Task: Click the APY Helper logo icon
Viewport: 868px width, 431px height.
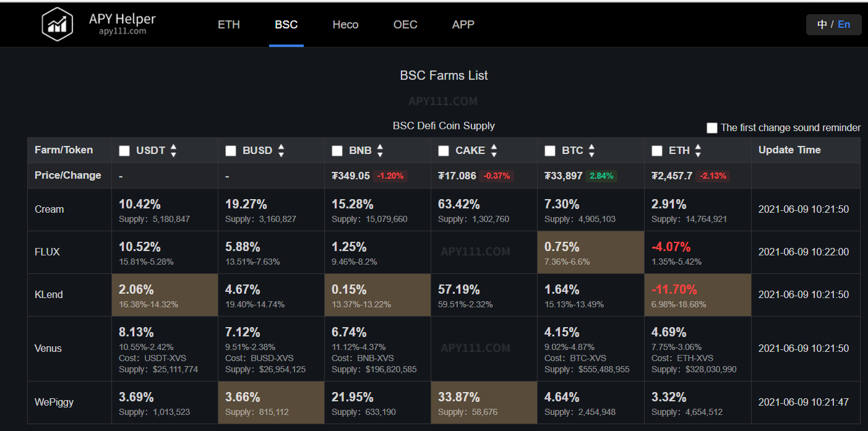Action: 58,25
